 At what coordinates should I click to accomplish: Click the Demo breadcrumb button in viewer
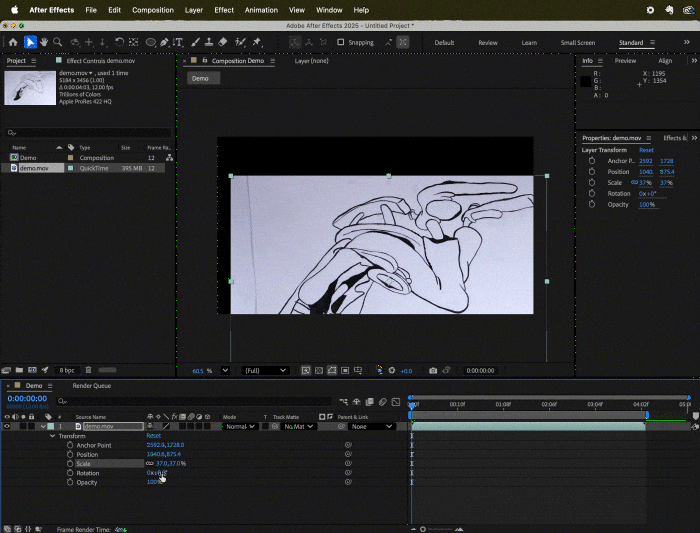point(204,79)
